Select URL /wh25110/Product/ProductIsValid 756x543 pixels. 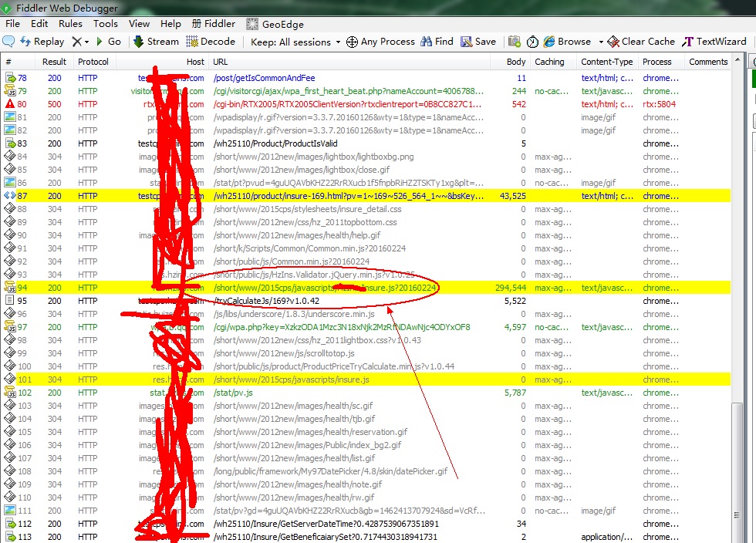coord(275,143)
